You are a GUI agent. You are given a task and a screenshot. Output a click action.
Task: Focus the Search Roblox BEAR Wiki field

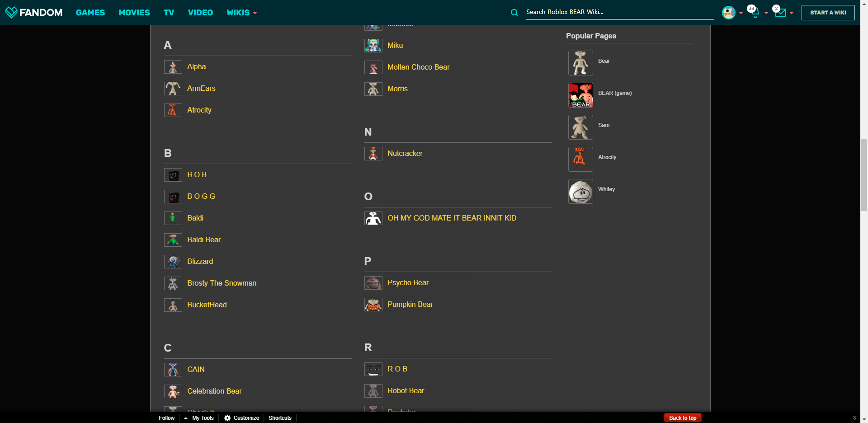[x=619, y=12]
